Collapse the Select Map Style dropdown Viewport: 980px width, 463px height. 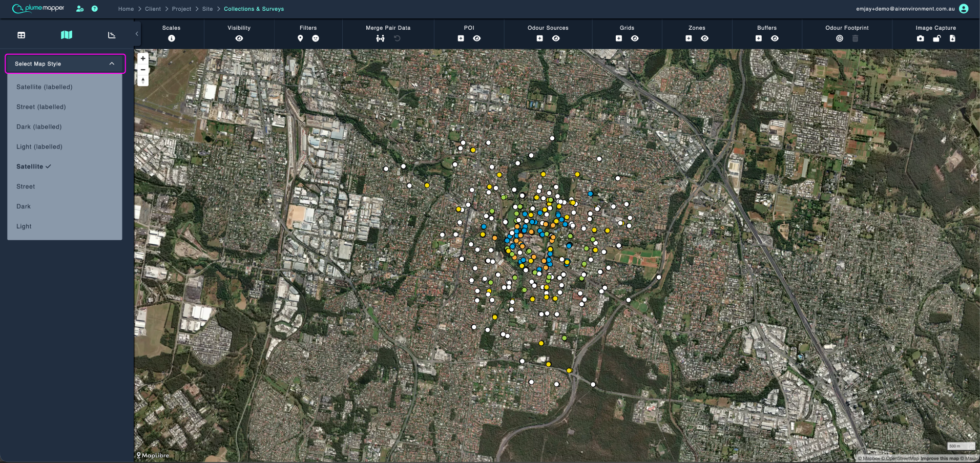click(x=66, y=64)
